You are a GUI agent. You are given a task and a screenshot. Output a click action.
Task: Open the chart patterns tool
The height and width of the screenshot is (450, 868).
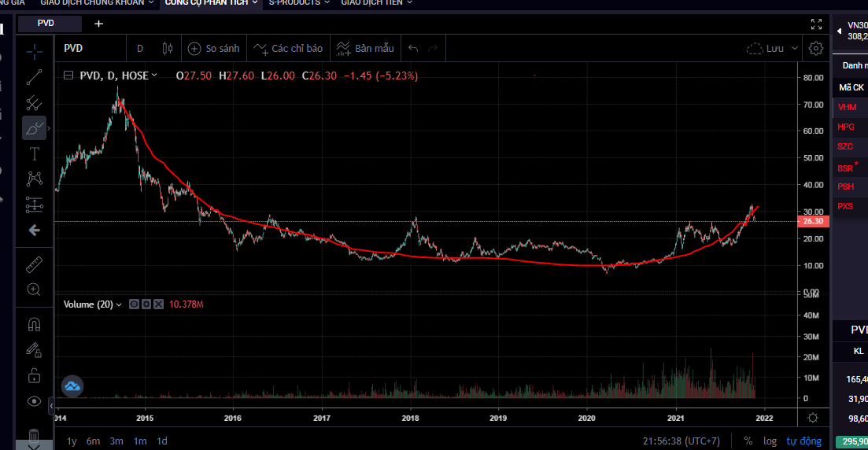(34, 179)
